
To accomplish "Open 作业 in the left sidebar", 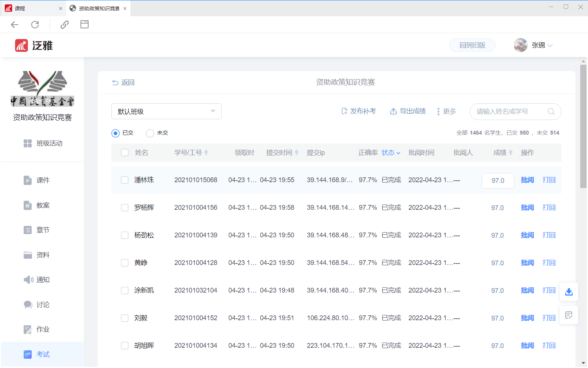I will (43, 329).
